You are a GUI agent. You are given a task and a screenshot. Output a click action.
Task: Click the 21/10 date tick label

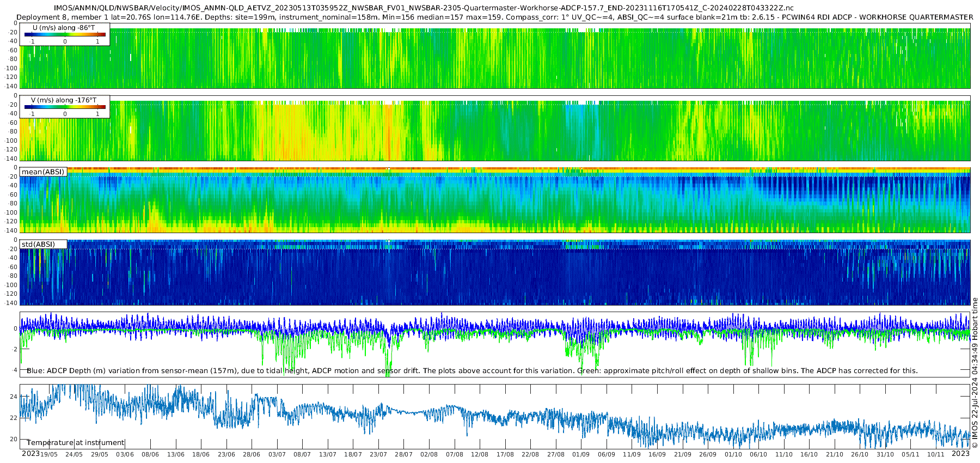click(x=835, y=454)
